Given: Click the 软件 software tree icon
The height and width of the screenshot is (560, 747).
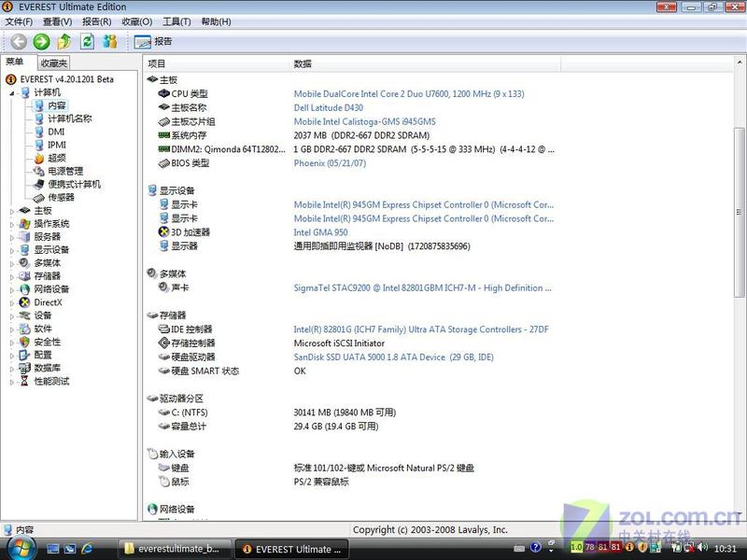Looking at the screenshot, I should pyautogui.click(x=25, y=329).
